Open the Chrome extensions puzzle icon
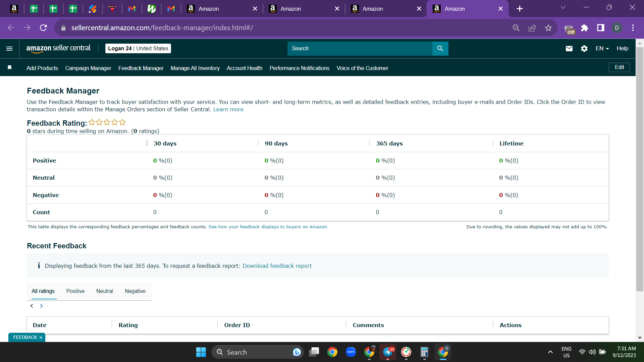Viewport: 644px width, 362px height. 585,28
